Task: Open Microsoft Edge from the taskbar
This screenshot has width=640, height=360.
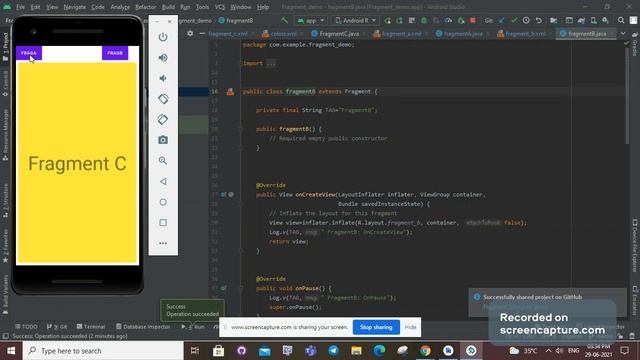Action: [379, 351]
